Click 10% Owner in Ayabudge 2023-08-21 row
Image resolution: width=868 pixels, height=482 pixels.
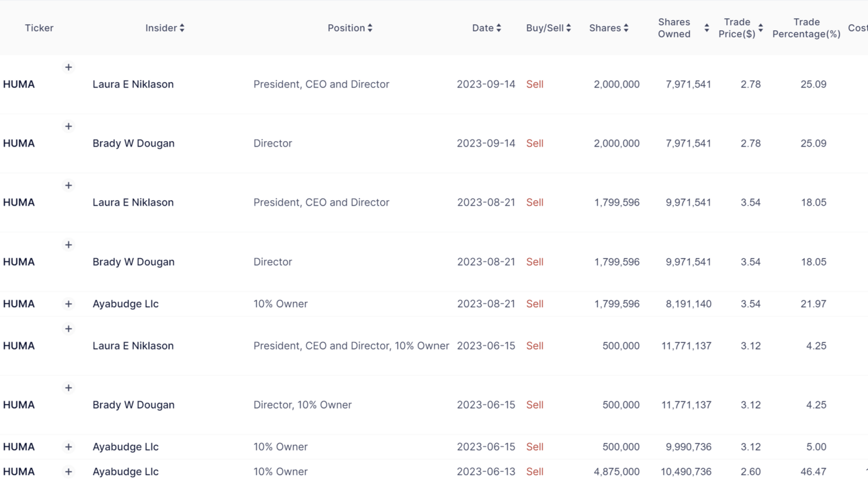(x=280, y=304)
